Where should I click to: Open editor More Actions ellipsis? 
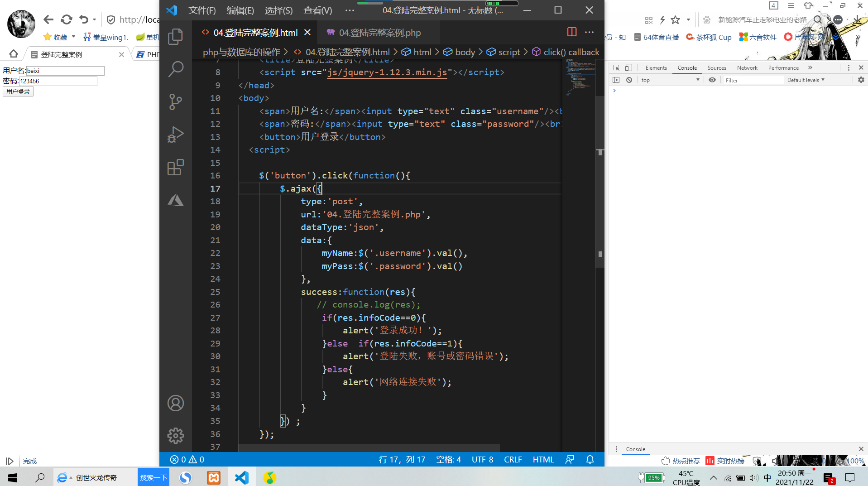click(589, 32)
